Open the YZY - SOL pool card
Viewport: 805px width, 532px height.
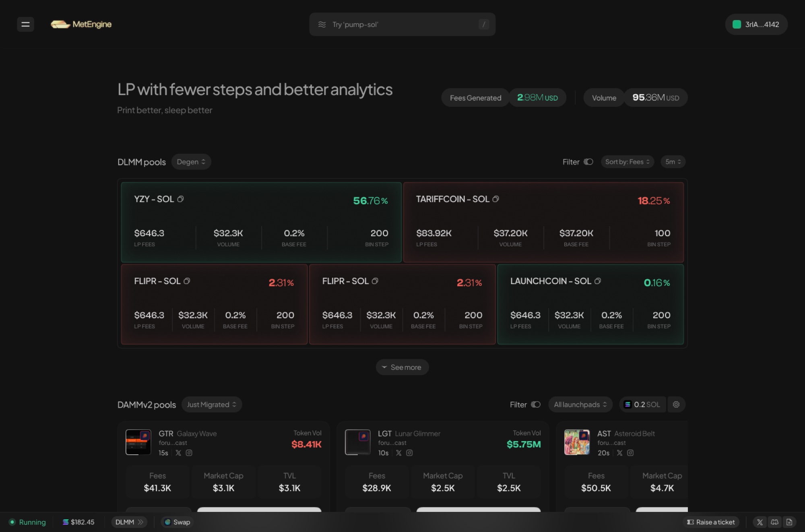[261, 222]
